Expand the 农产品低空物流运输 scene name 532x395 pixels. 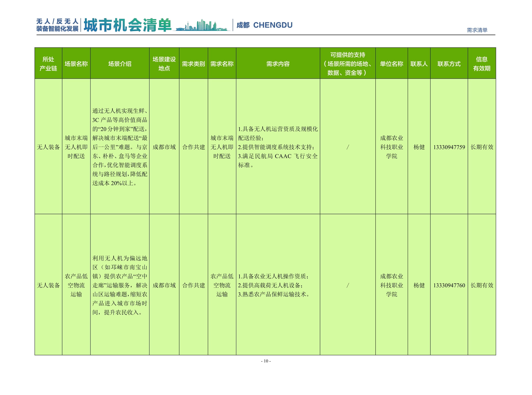(76, 284)
